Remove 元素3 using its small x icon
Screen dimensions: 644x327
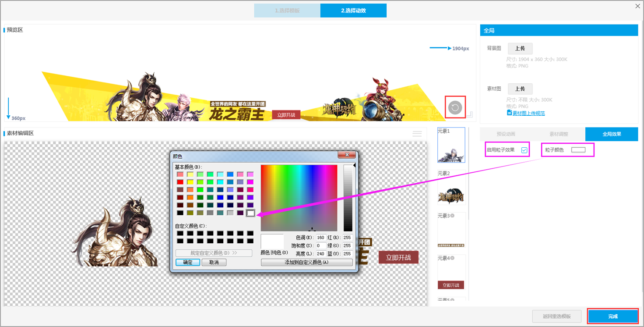click(452, 216)
